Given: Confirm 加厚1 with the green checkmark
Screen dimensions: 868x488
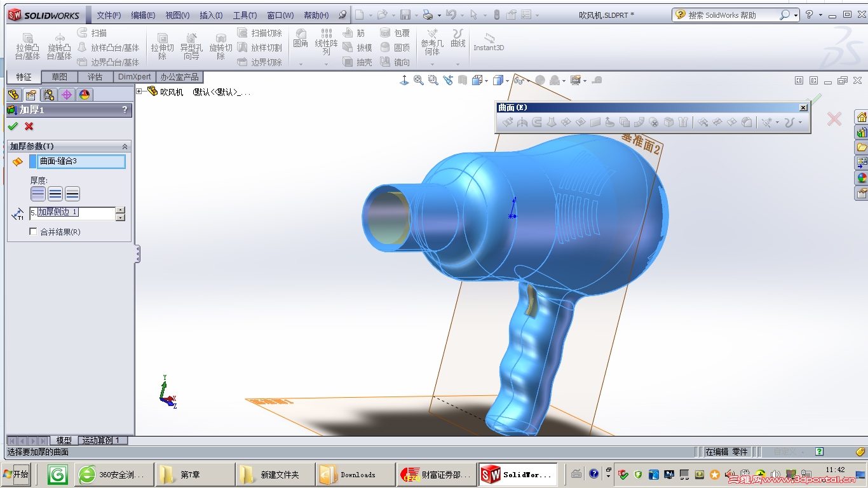Looking at the screenshot, I should tap(13, 126).
